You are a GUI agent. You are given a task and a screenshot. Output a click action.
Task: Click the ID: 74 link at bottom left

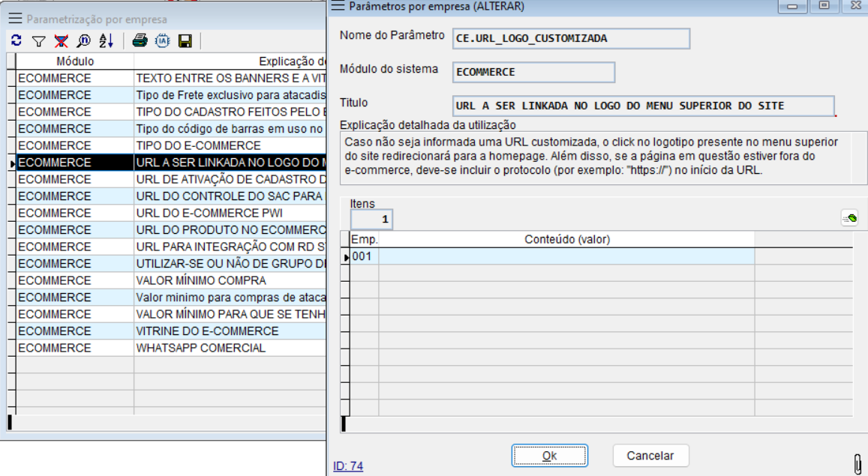[x=347, y=466]
